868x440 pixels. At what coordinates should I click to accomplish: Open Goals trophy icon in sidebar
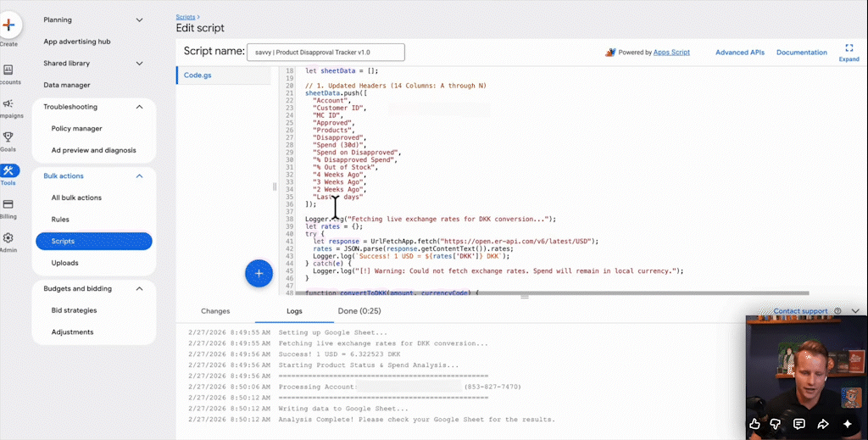[x=8, y=138]
